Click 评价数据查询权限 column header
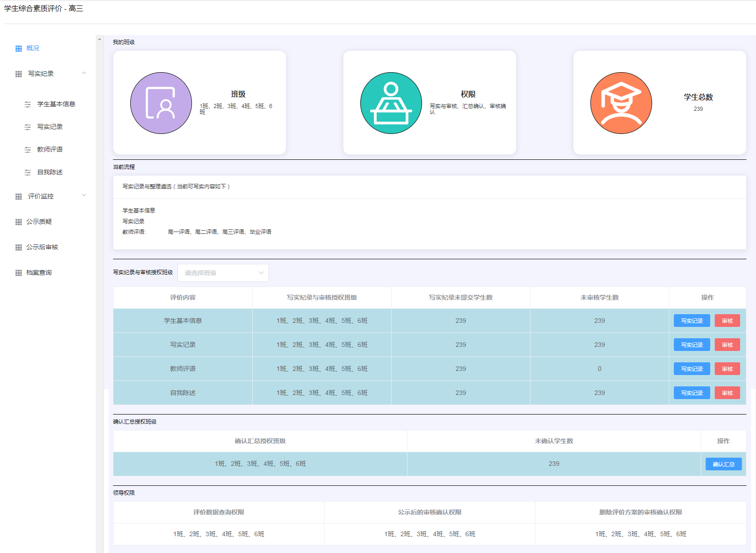Image resolution: width=756 pixels, height=553 pixels. click(219, 512)
